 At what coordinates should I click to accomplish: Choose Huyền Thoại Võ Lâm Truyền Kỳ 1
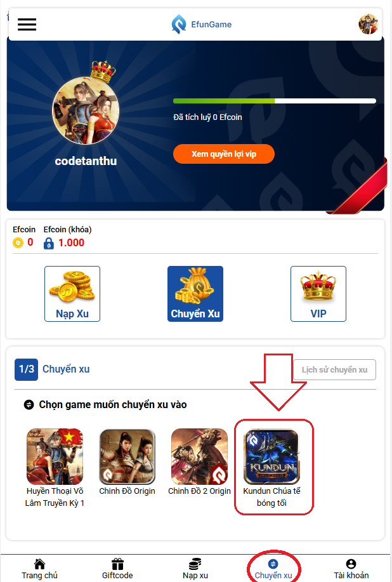click(55, 467)
